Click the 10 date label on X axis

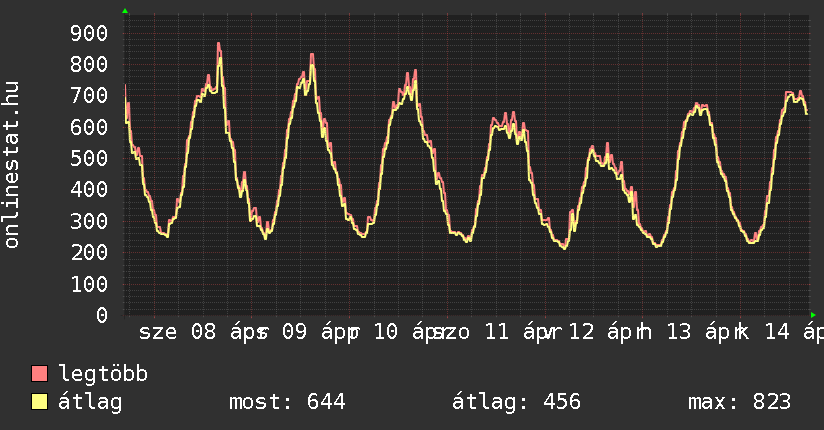point(386,333)
